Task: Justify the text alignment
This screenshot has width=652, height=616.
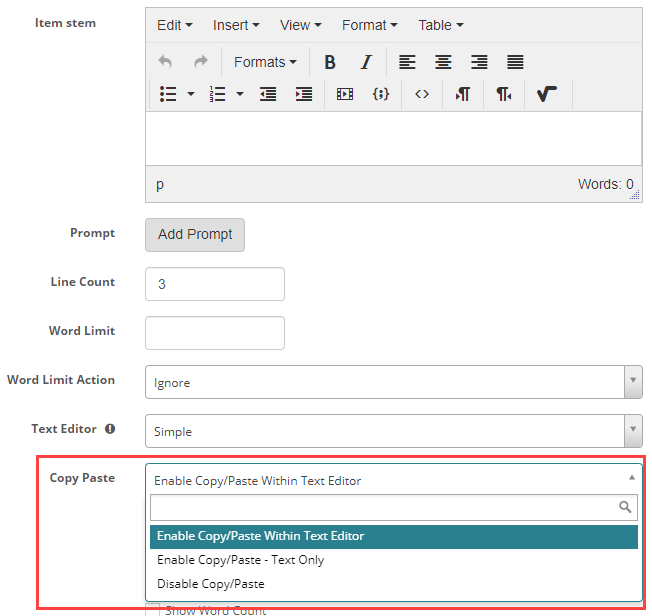Action: click(515, 62)
